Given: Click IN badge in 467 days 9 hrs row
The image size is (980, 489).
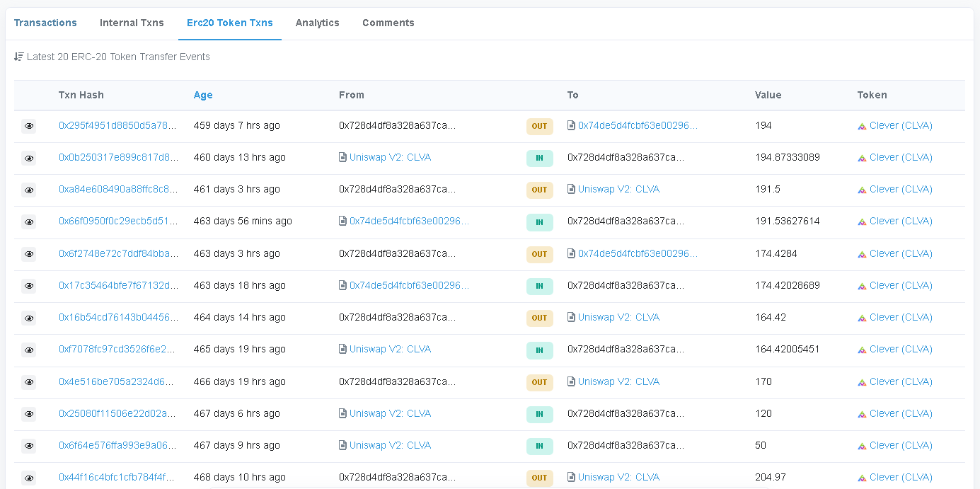Looking at the screenshot, I should (539, 446).
